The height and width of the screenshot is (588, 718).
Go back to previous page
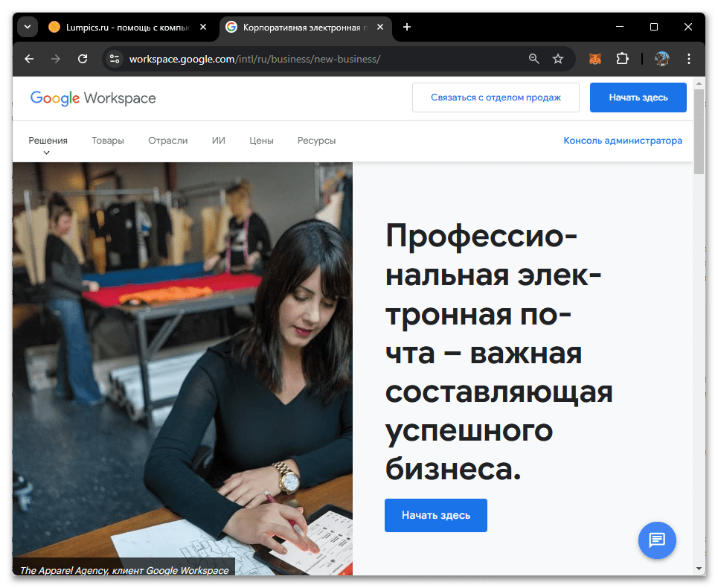point(29,59)
